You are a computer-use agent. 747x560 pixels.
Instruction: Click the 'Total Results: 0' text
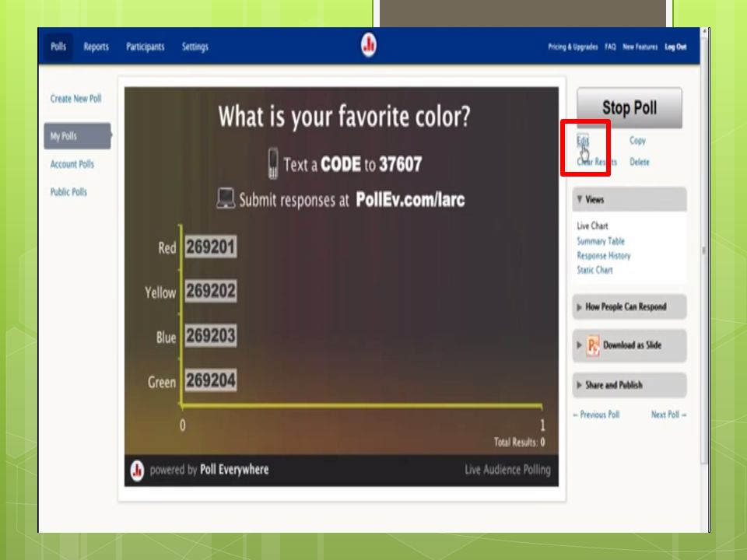[519, 443]
